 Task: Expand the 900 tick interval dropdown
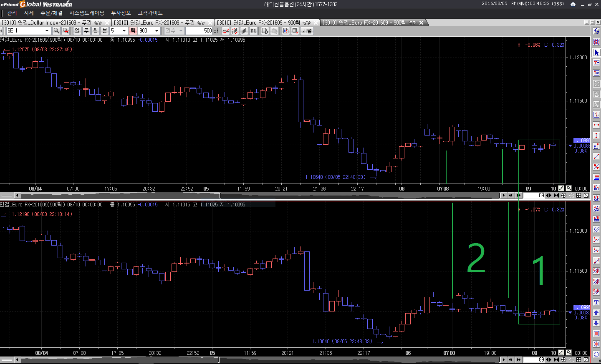click(157, 31)
